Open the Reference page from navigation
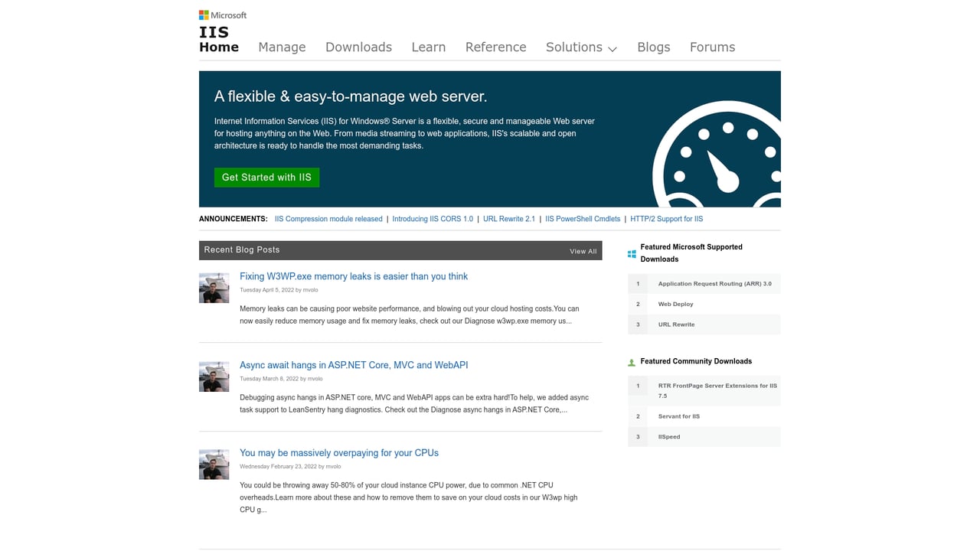 coord(495,47)
